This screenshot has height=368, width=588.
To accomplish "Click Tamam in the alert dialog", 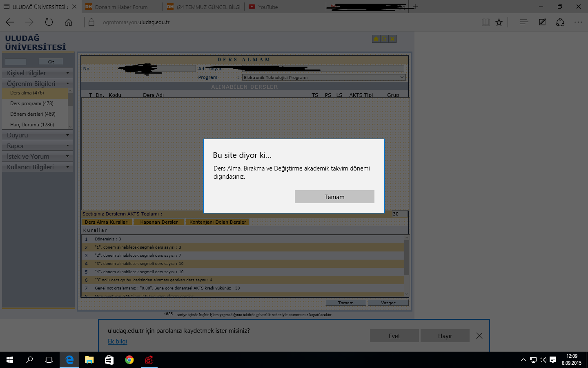I will (334, 197).
